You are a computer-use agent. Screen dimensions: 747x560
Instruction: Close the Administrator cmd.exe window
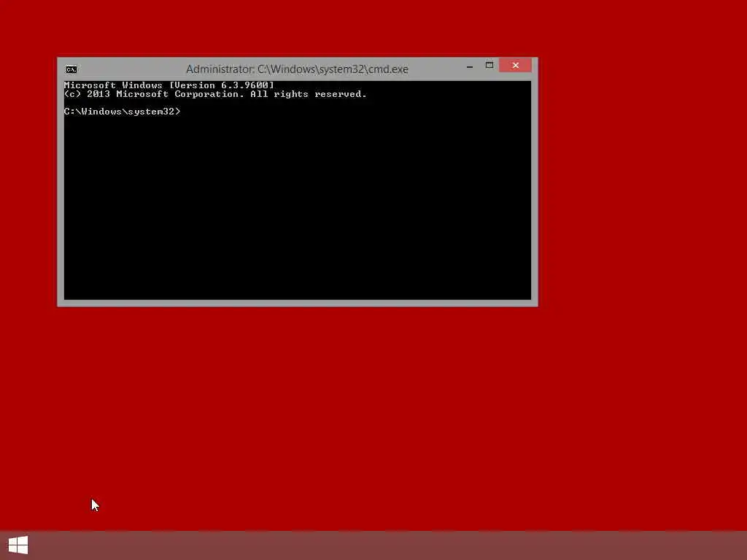[x=516, y=65]
